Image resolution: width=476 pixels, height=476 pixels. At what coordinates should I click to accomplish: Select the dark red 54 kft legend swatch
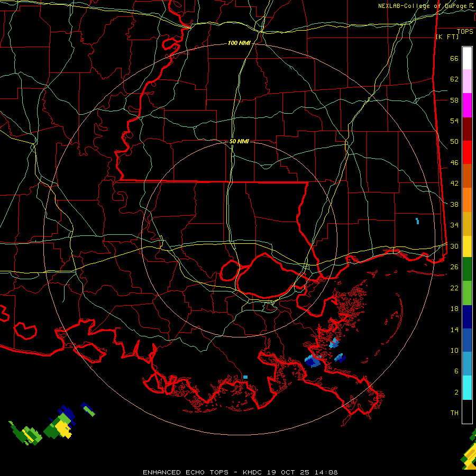click(467, 129)
